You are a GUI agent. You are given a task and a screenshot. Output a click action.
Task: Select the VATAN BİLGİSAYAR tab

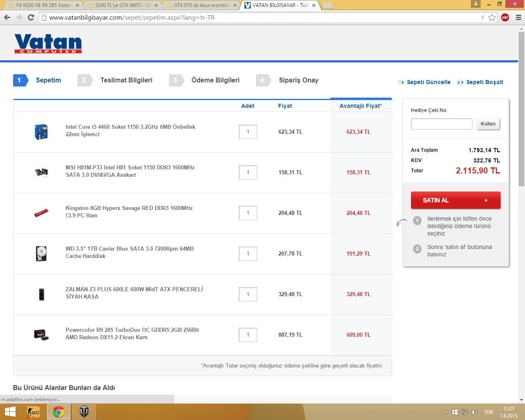pyautogui.click(x=280, y=5)
